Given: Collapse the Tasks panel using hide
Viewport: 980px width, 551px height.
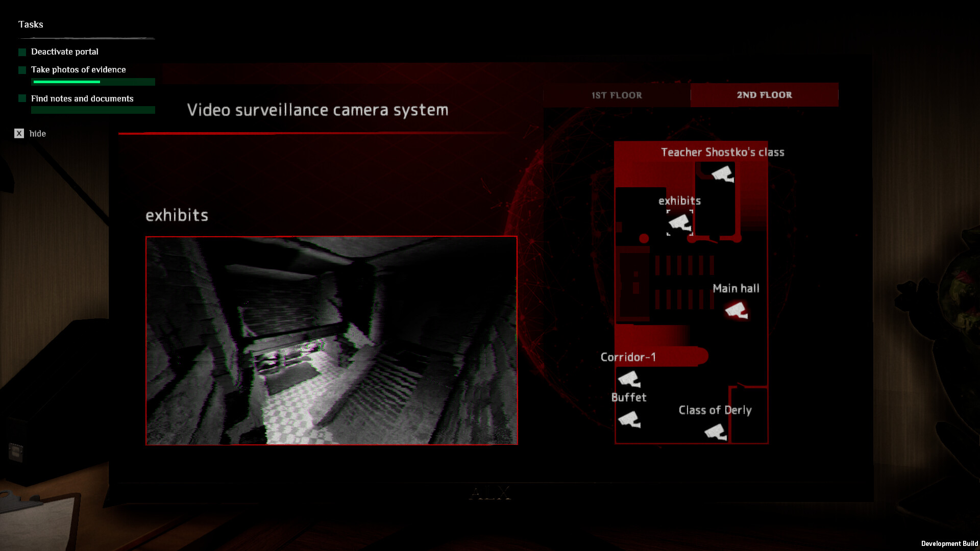Looking at the screenshot, I should click(37, 133).
